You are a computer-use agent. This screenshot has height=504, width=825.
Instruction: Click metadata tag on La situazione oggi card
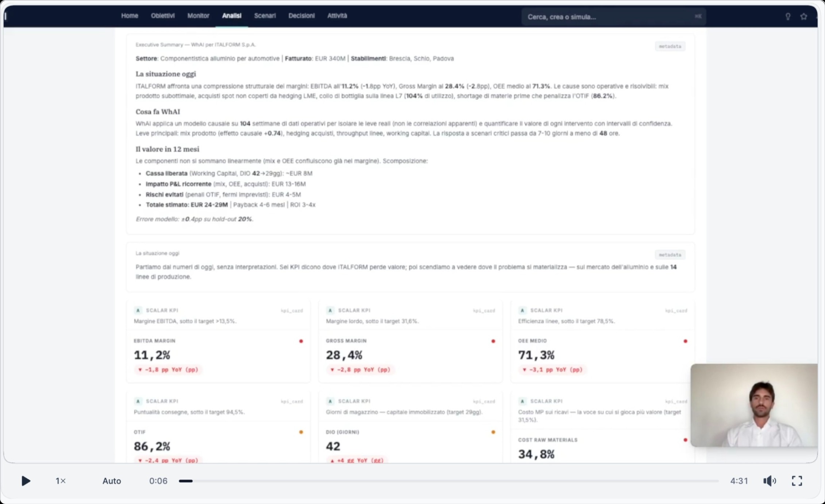670,255
